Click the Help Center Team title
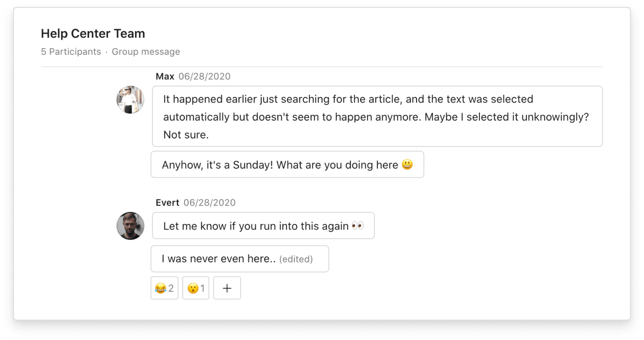Image resolution: width=644 pixels, height=340 pixels. [93, 33]
